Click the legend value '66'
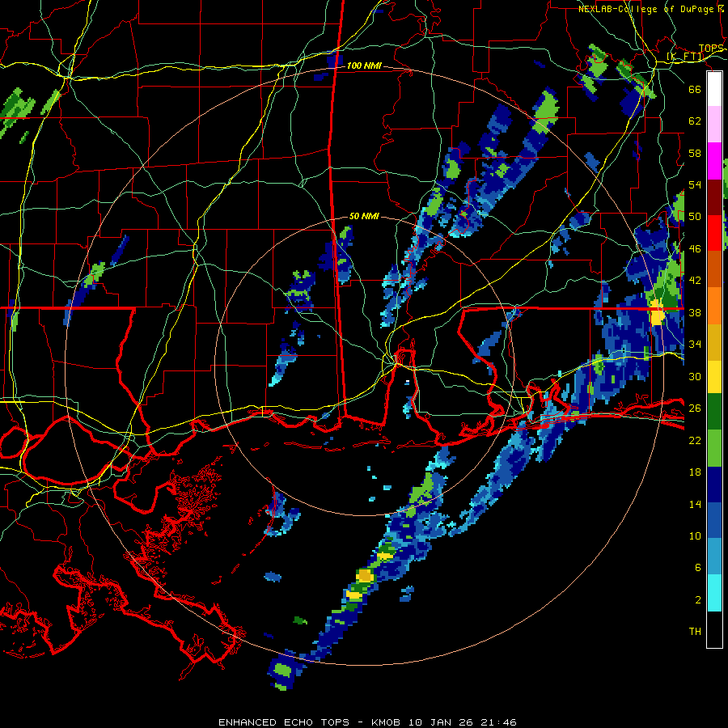728x728 pixels. tap(695, 89)
